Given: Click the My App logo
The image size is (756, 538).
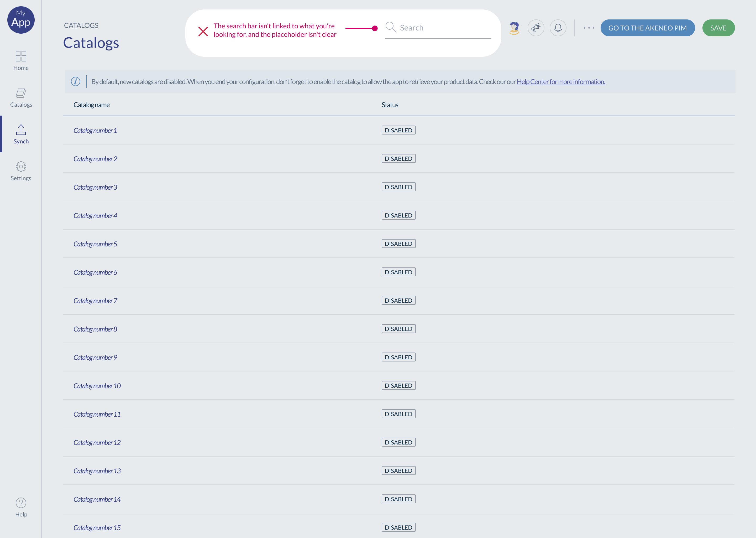Looking at the screenshot, I should (x=21, y=20).
